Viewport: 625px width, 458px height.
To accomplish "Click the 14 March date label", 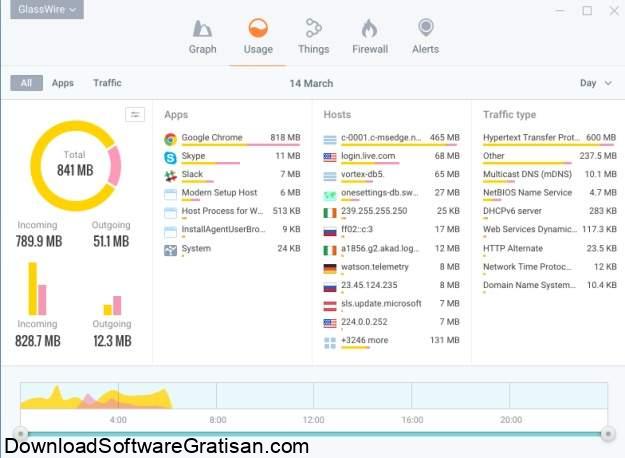I will click(311, 83).
